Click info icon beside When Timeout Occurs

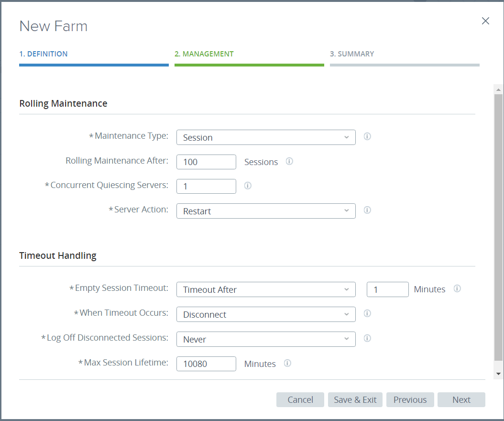coord(367,313)
